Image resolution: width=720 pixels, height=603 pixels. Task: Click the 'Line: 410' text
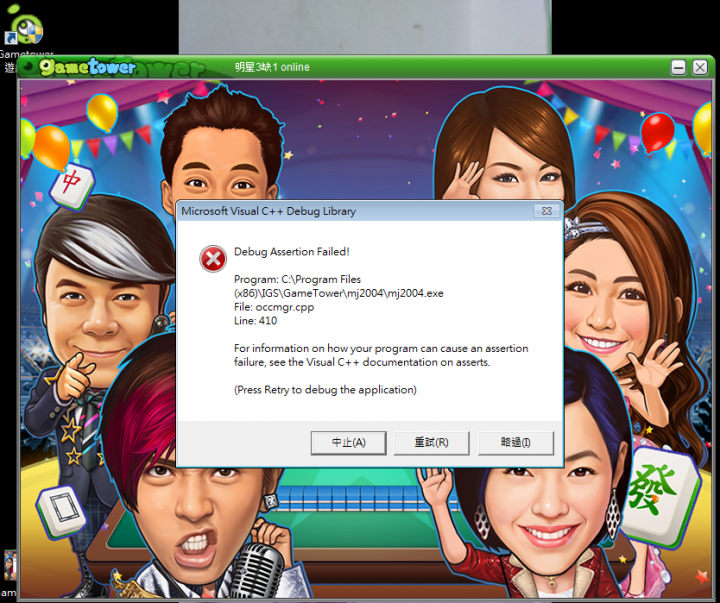[255, 321]
